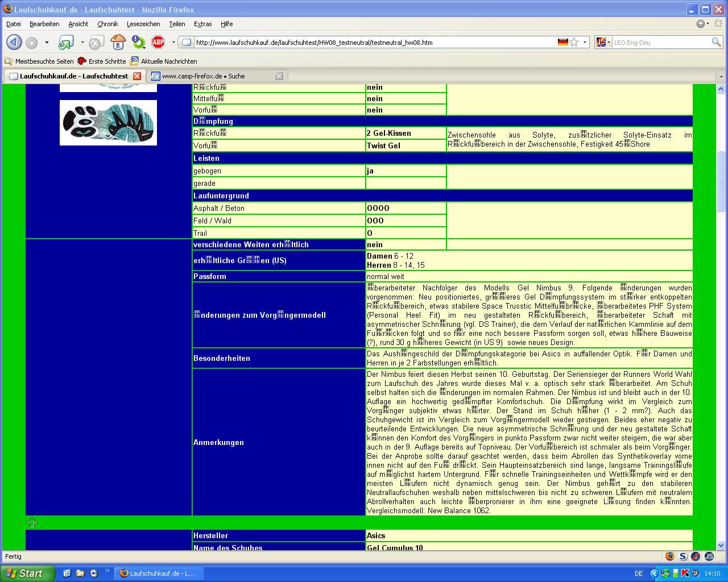This screenshot has height=582, width=728.
Task: Click the Home icon in the toolbar
Action: 118,43
